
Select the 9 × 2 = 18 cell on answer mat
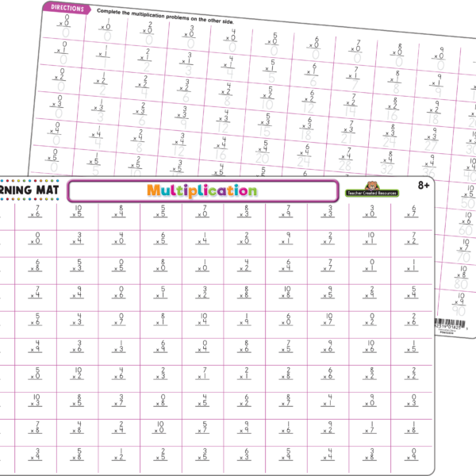[x=434, y=113]
